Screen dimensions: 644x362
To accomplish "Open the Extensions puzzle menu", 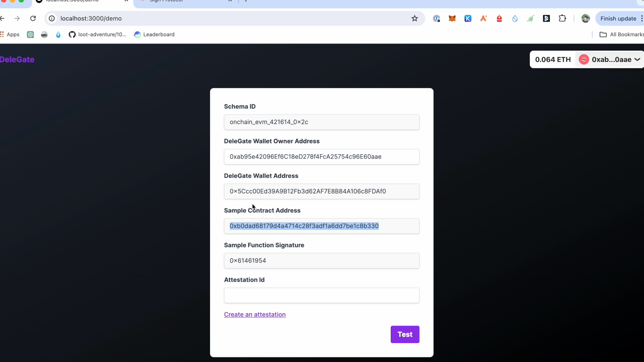I will tap(562, 18).
